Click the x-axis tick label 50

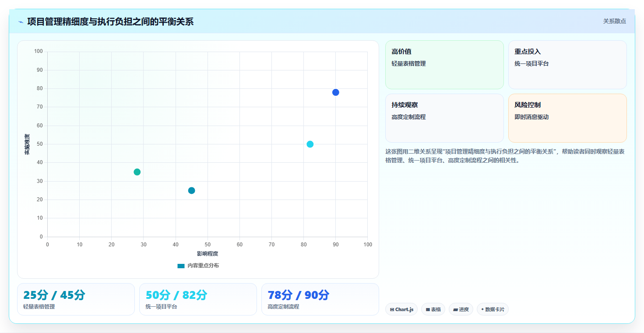208,245
